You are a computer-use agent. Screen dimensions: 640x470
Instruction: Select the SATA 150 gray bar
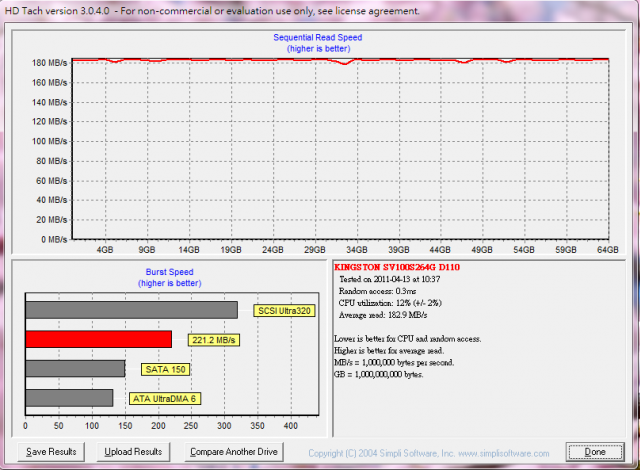(75, 368)
